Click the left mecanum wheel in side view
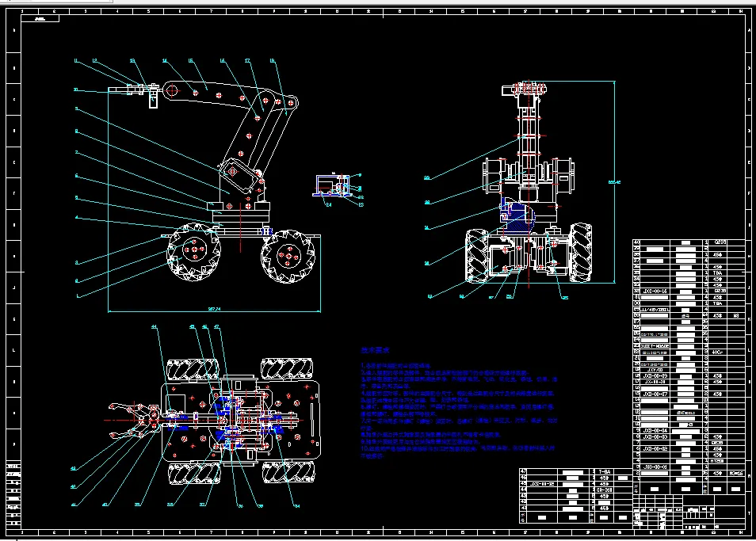This screenshot has width=756, height=541. (194, 251)
